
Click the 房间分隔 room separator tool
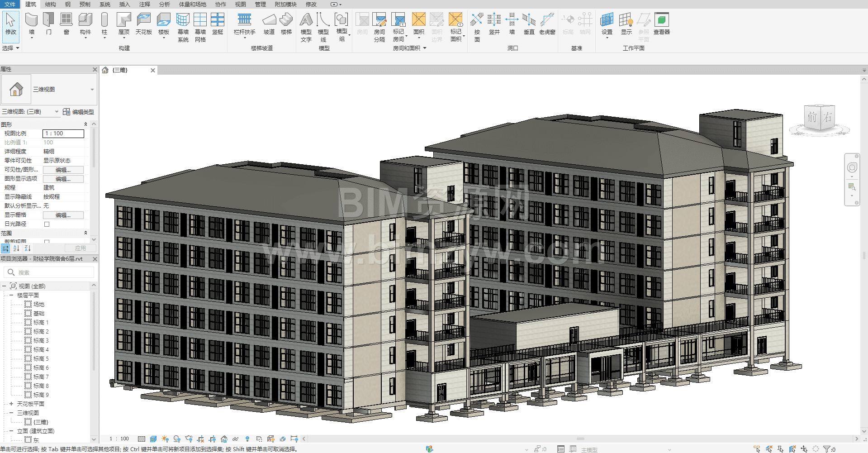[x=379, y=27]
